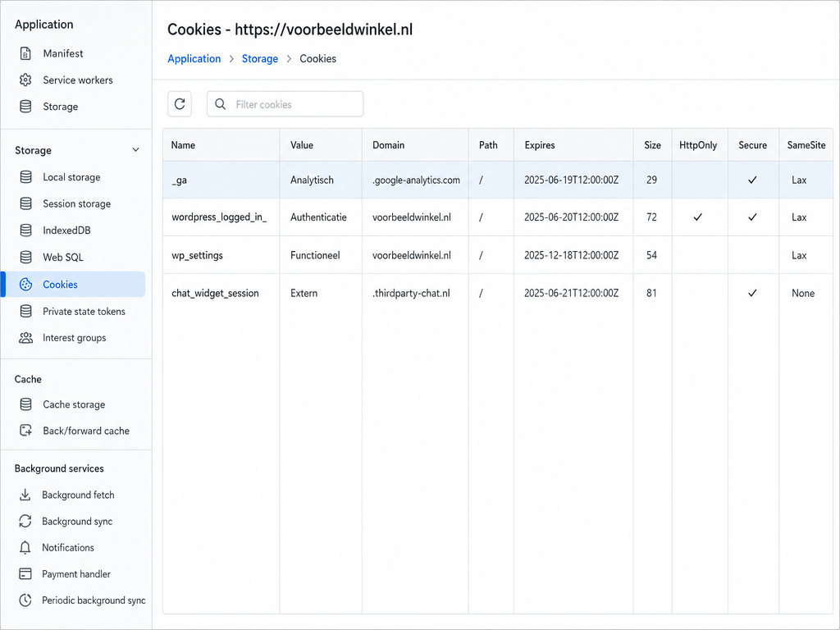
Task: Sort by the SameSite column header
Action: pyautogui.click(x=806, y=145)
